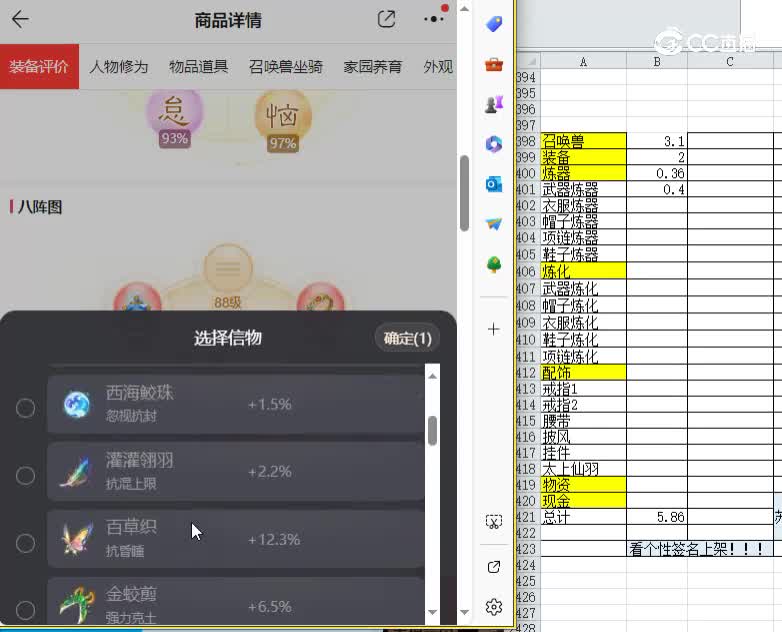Select the 鞋子炼化 cell
The width and height of the screenshot is (782, 632).
tap(584, 340)
